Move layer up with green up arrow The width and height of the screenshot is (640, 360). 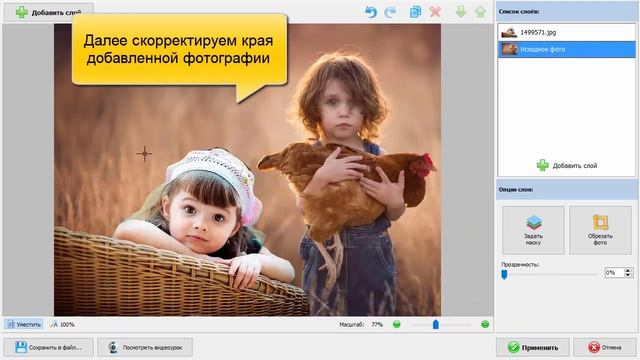tap(480, 12)
